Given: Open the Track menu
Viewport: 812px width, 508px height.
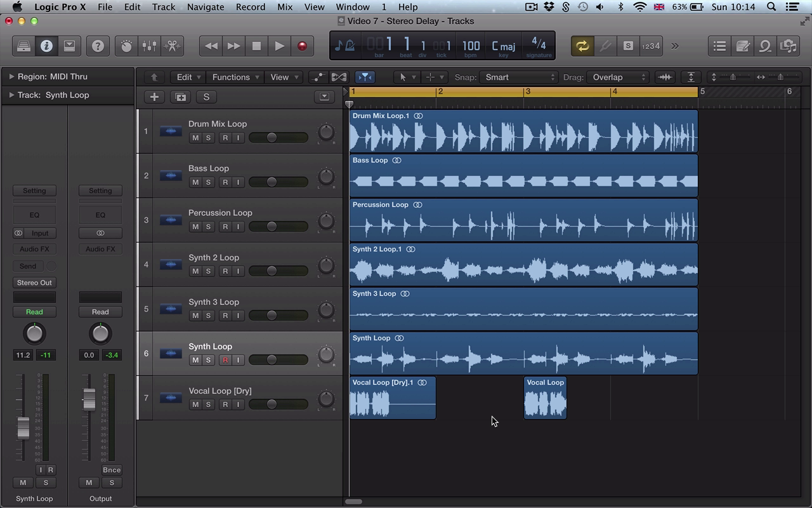Looking at the screenshot, I should (163, 7).
